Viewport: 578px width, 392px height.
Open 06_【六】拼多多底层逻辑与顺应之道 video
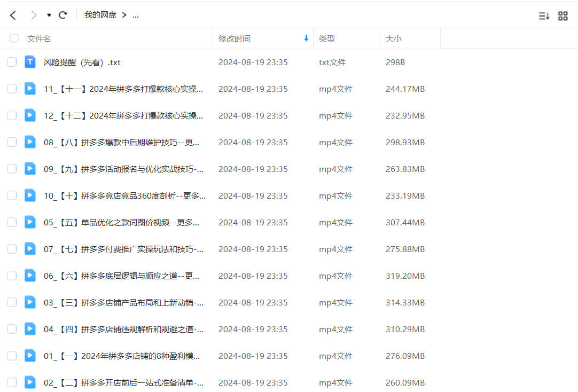click(x=121, y=276)
